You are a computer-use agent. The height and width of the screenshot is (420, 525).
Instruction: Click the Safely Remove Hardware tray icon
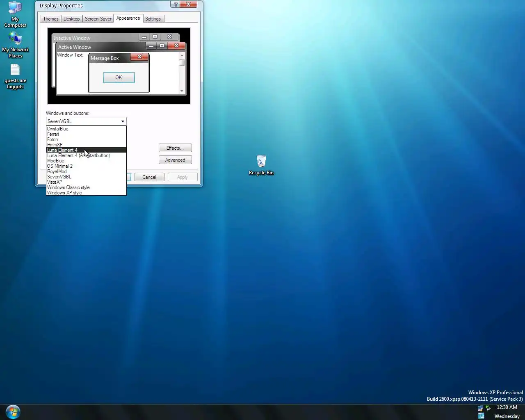pyautogui.click(x=488, y=408)
